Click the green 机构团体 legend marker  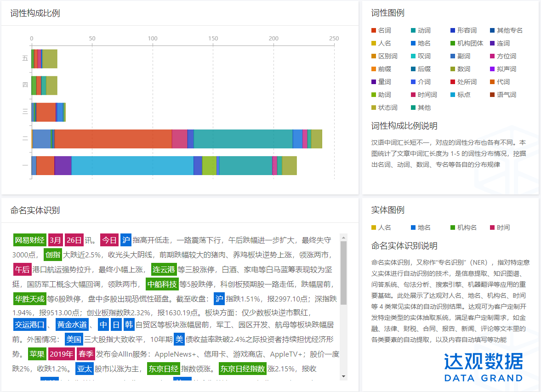(453, 43)
